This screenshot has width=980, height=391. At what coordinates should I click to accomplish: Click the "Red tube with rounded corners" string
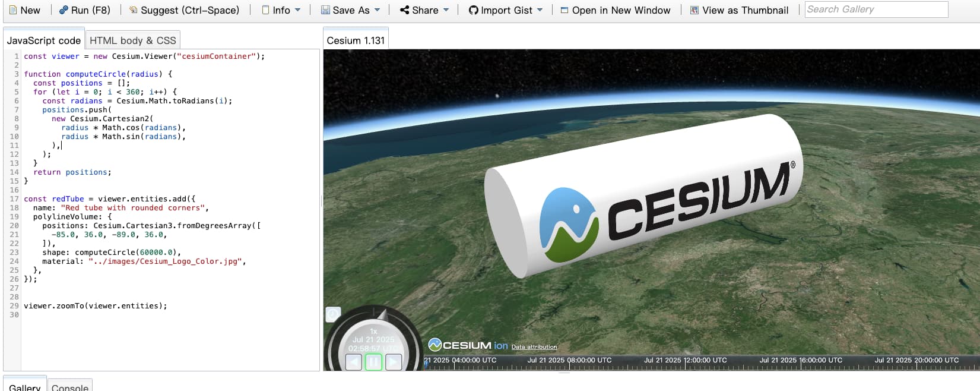[x=132, y=208]
